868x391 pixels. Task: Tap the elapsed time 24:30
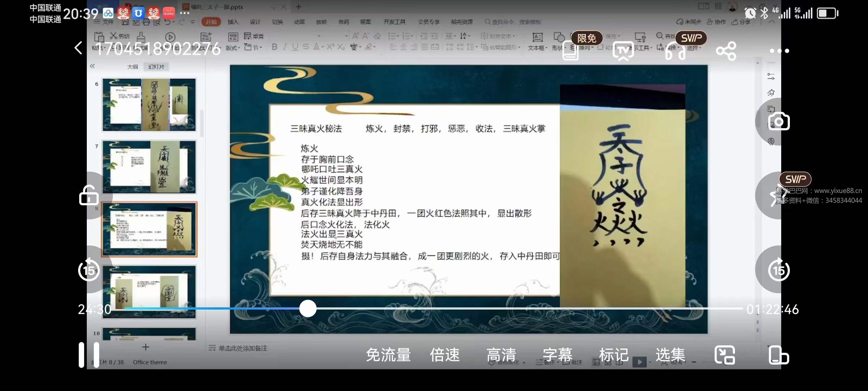pos(95,309)
